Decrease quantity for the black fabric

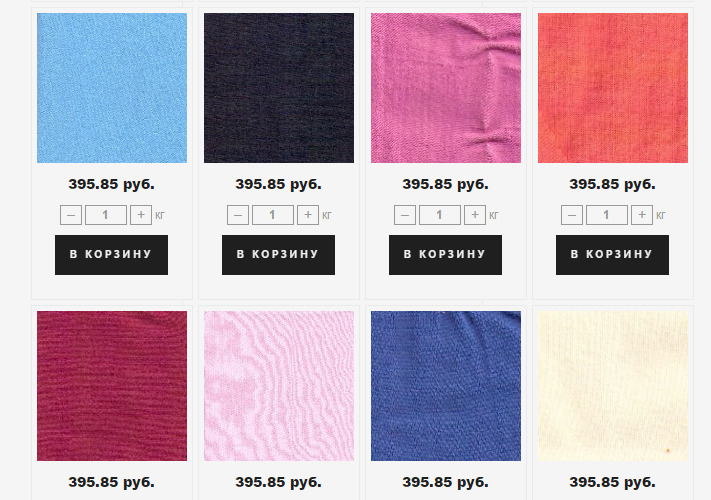(238, 215)
